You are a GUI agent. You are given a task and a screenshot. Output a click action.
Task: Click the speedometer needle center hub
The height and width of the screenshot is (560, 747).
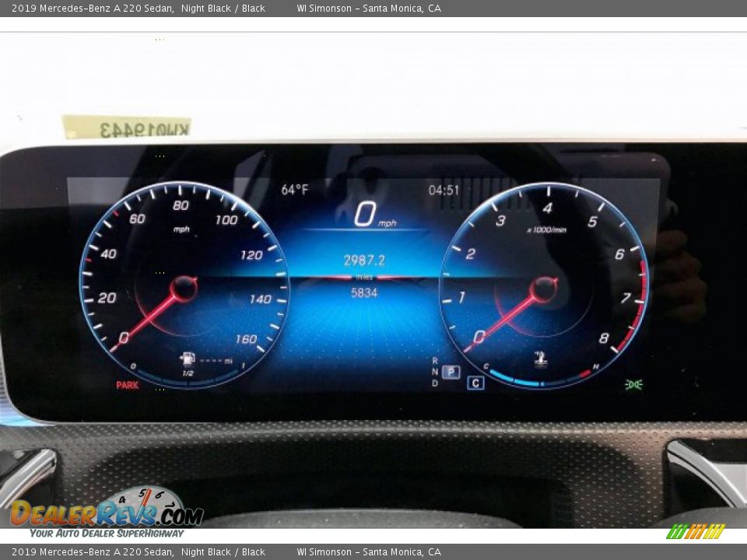(184, 289)
